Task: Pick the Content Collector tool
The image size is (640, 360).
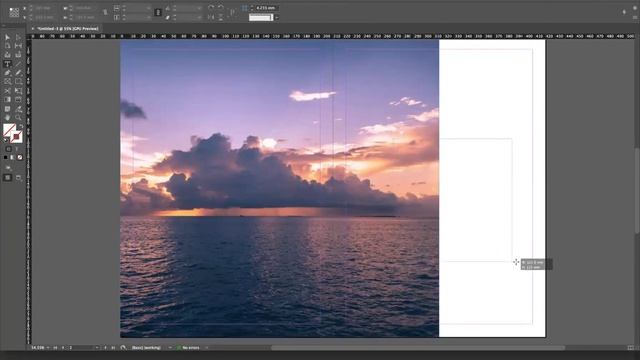Action: [x=7, y=55]
